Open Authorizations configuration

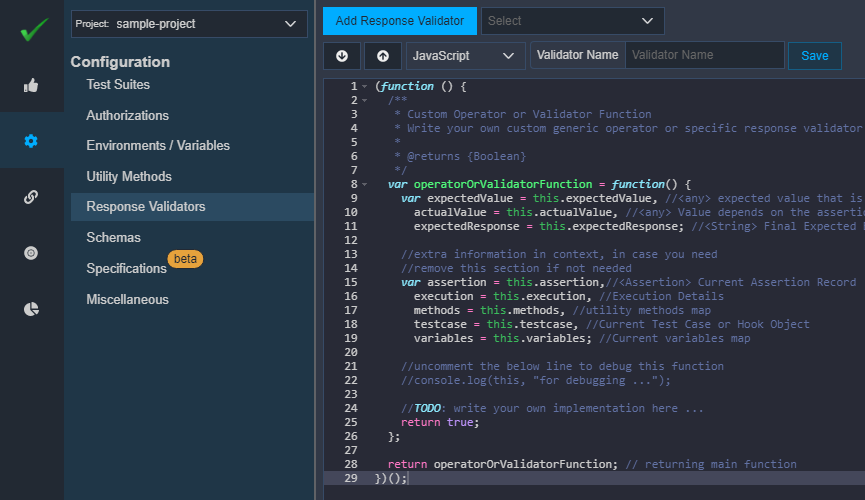[127, 115]
